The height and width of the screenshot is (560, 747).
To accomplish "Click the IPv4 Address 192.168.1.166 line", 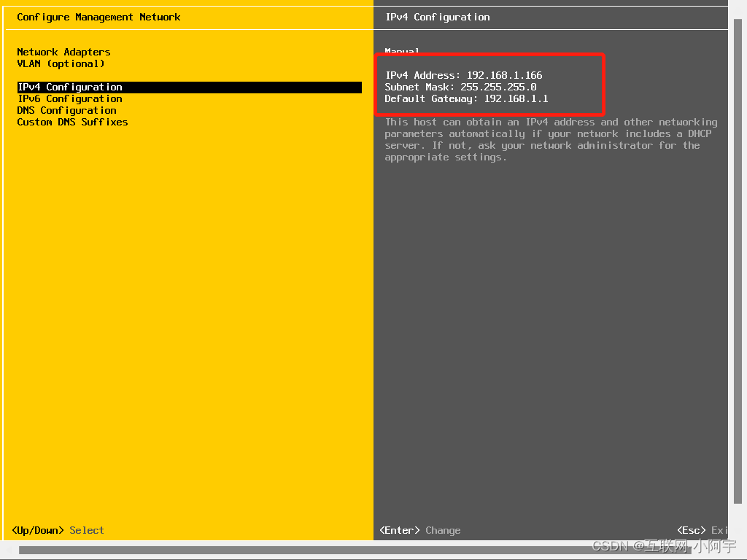I will click(463, 75).
